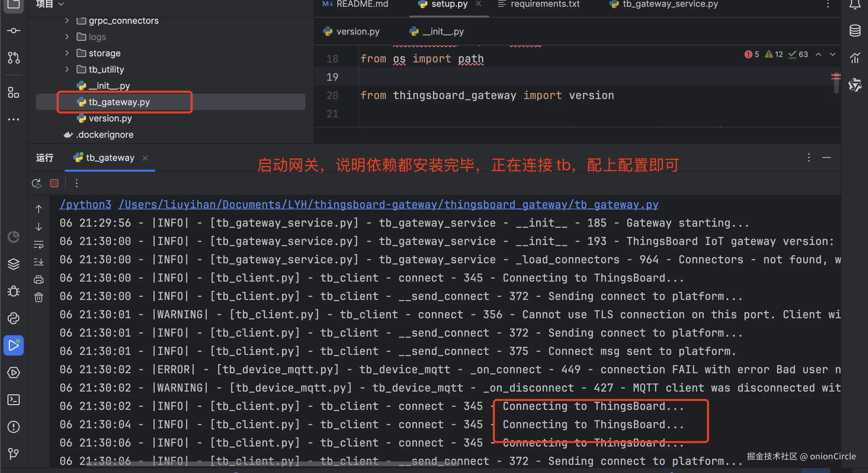Click the horizontal scrollbar in run console
The height and width of the screenshot is (473, 868).
tap(271, 463)
